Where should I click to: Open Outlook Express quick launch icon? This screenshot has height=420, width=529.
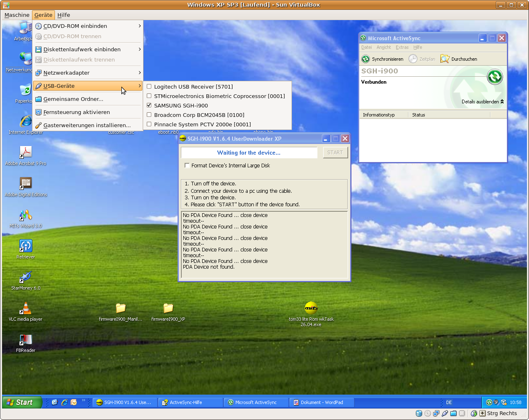pyautogui.click(x=74, y=402)
